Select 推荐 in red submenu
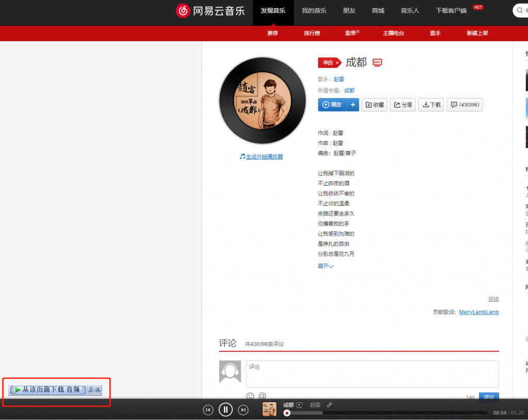The height and width of the screenshot is (420, 528). [272, 33]
